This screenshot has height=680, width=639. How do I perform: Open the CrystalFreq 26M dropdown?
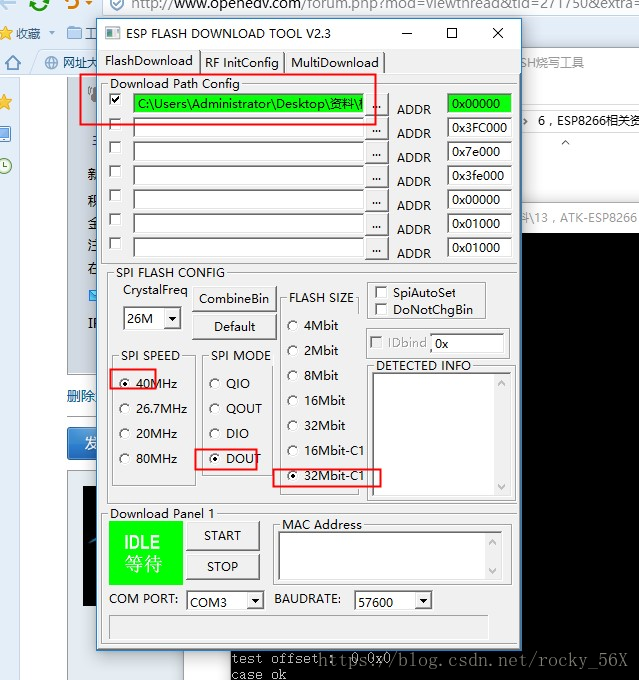[172, 319]
